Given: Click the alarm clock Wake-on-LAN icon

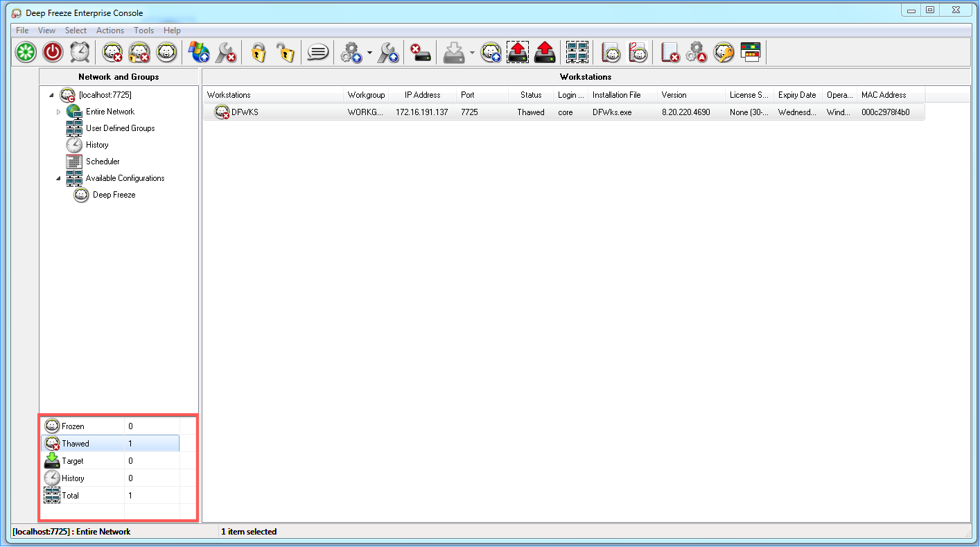Looking at the screenshot, I should [80, 52].
